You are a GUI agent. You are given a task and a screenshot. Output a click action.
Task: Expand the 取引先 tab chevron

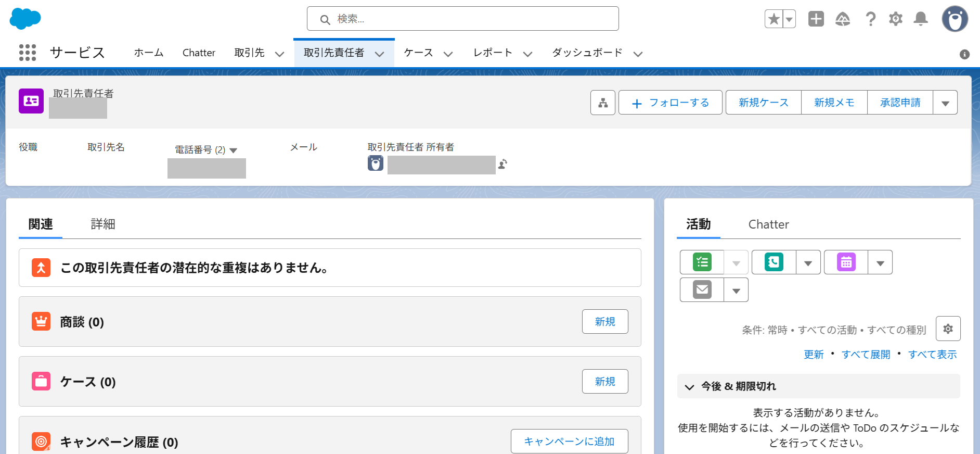pos(279,54)
